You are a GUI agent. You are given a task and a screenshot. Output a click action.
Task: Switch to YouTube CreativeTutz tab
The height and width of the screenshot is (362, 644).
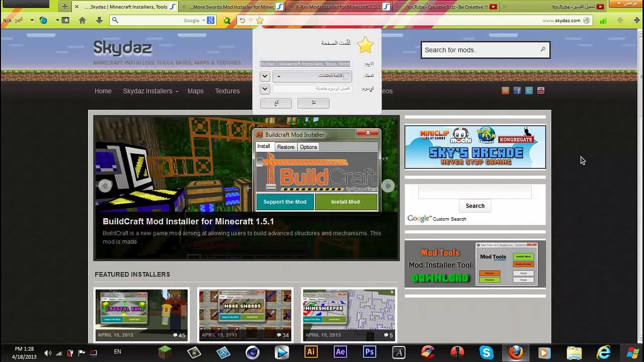[447, 7]
